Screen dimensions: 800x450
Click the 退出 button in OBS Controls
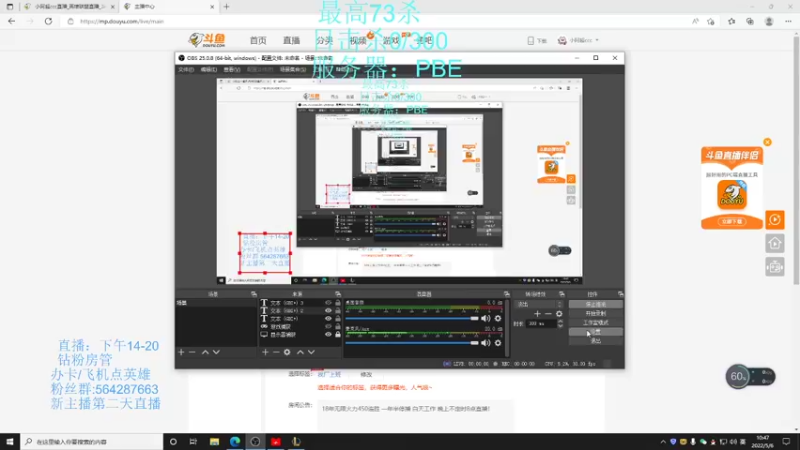point(595,341)
